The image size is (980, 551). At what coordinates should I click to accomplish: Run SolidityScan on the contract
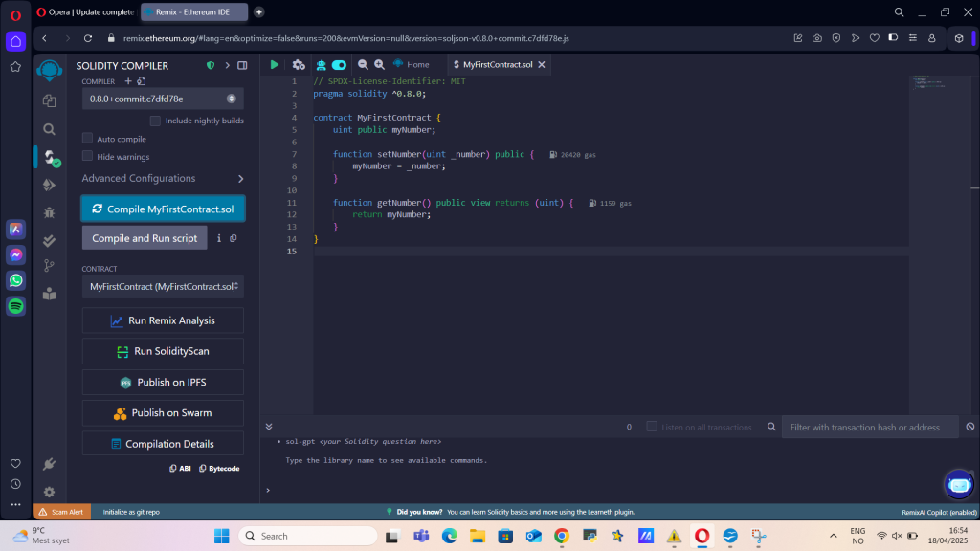(163, 351)
